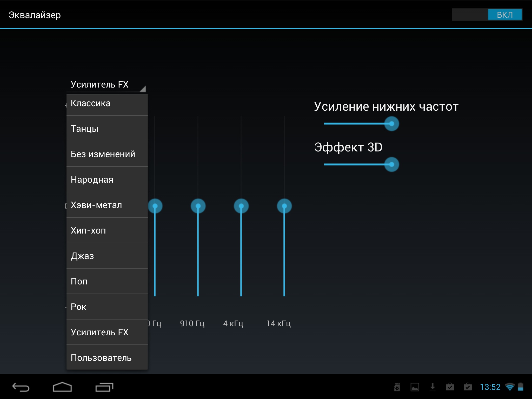Choose the Классика preset
Screen dimensions: 532x399
(107, 104)
